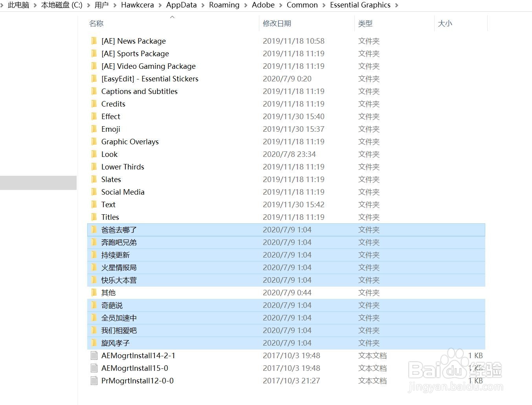
Task: Select the 火星情报局 folder icon
Action: pyautogui.click(x=94, y=267)
